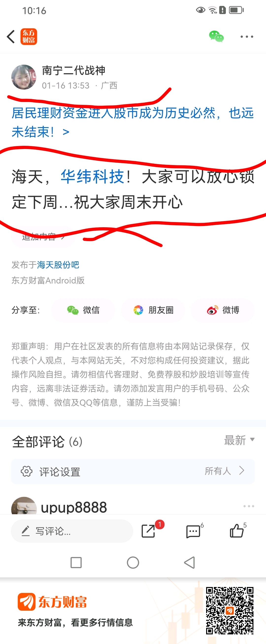The image size is (266, 644).
Task: Open the blue article headline link 居民理财资金
Action: (x=133, y=122)
